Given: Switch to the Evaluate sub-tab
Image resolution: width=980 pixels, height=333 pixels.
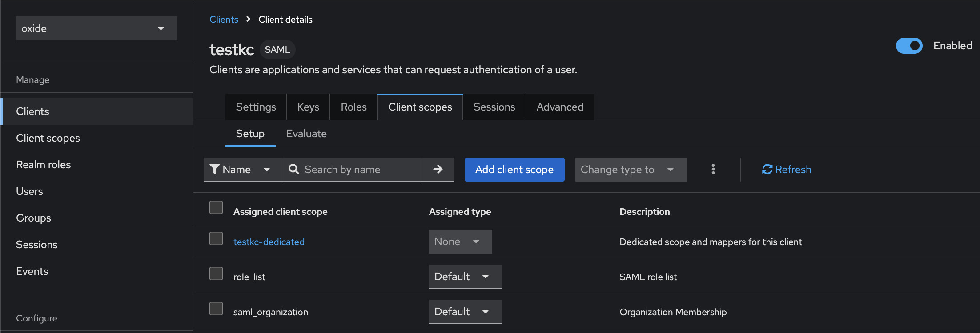Looking at the screenshot, I should point(306,134).
